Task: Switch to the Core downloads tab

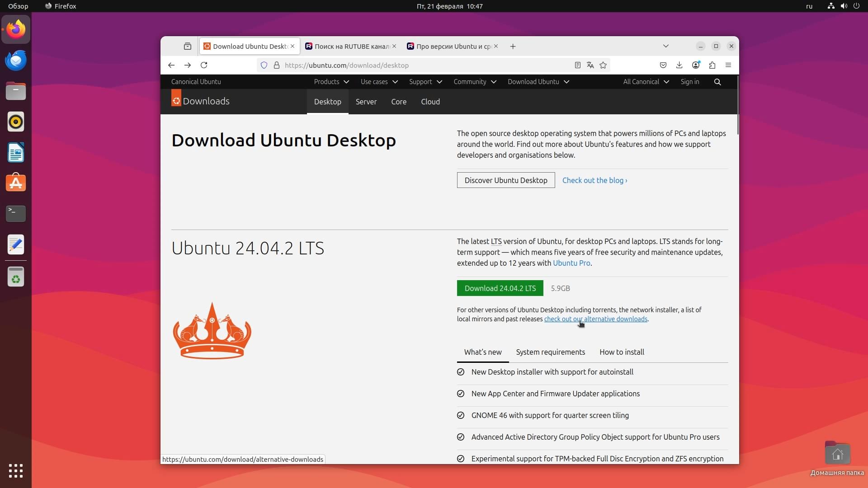Action: 399,102
